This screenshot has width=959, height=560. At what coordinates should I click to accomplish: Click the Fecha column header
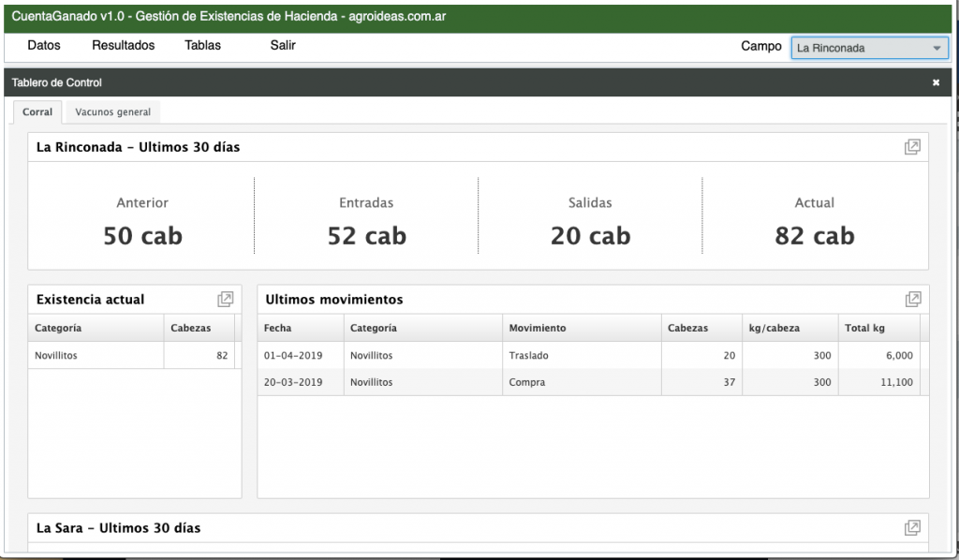[x=301, y=328]
